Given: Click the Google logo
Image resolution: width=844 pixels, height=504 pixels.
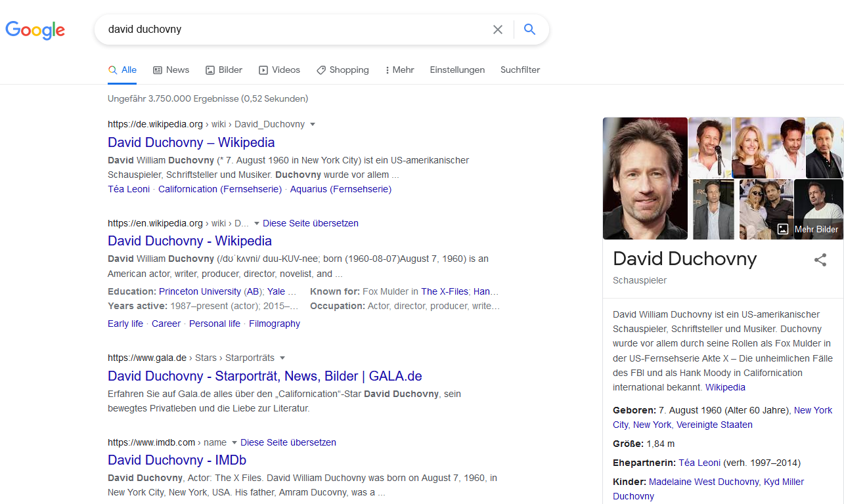Looking at the screenshot, I should 35,30.
